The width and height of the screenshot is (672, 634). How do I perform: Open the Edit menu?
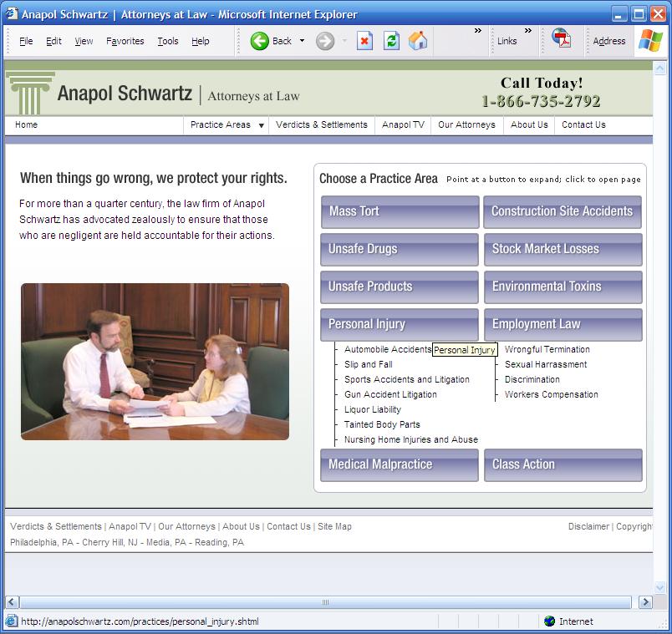[x=53, y=41]
